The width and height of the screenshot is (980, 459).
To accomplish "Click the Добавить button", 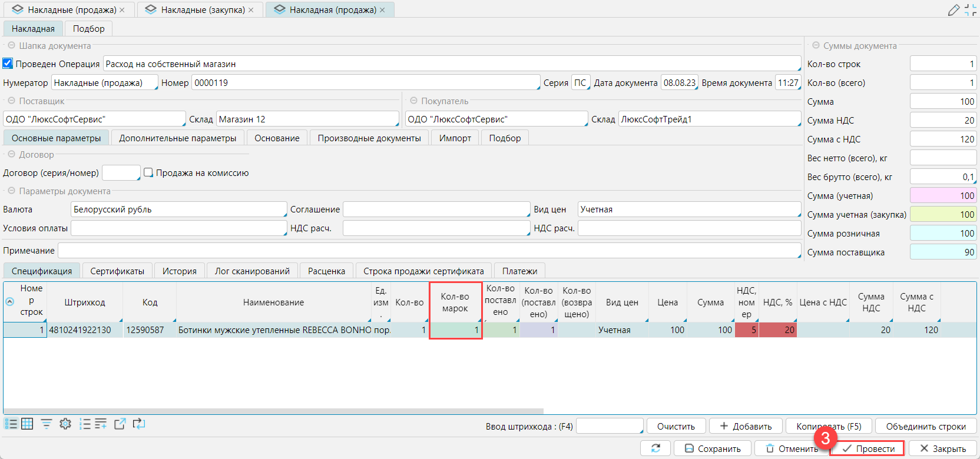I will pos(746,426).
